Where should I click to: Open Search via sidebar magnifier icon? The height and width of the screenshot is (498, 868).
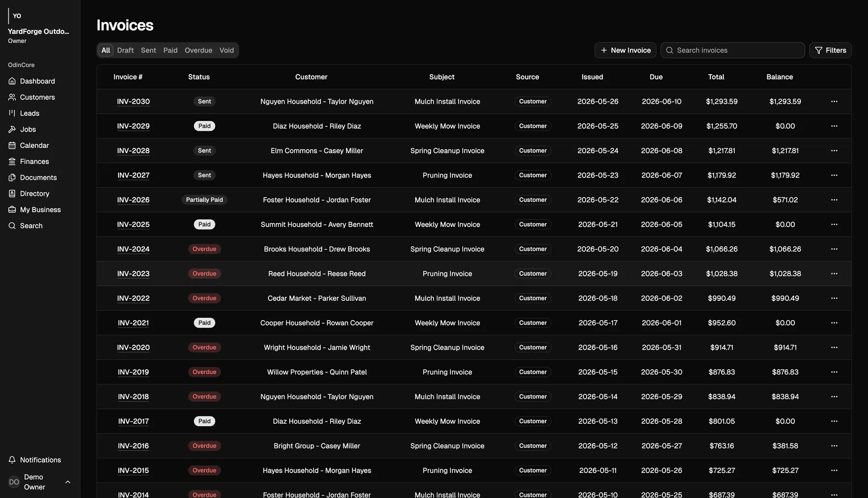click(x=12, y=226)
